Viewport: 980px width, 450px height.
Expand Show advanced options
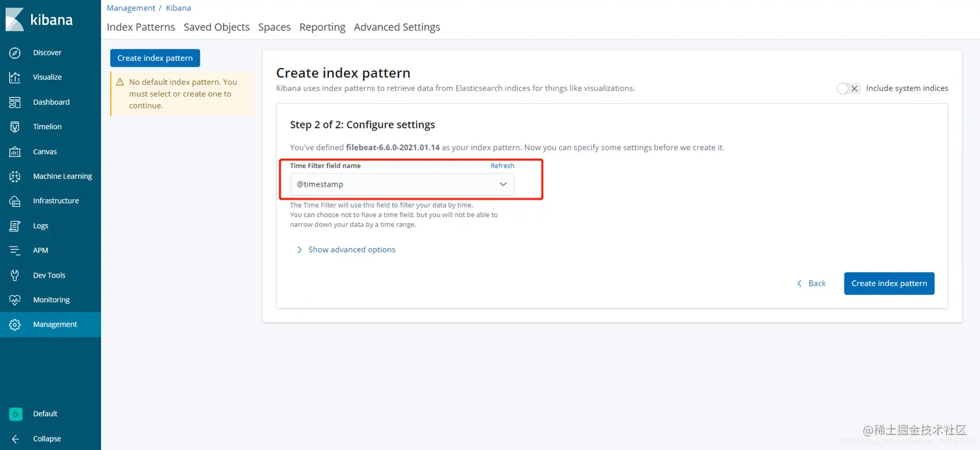tap(345, 250)
